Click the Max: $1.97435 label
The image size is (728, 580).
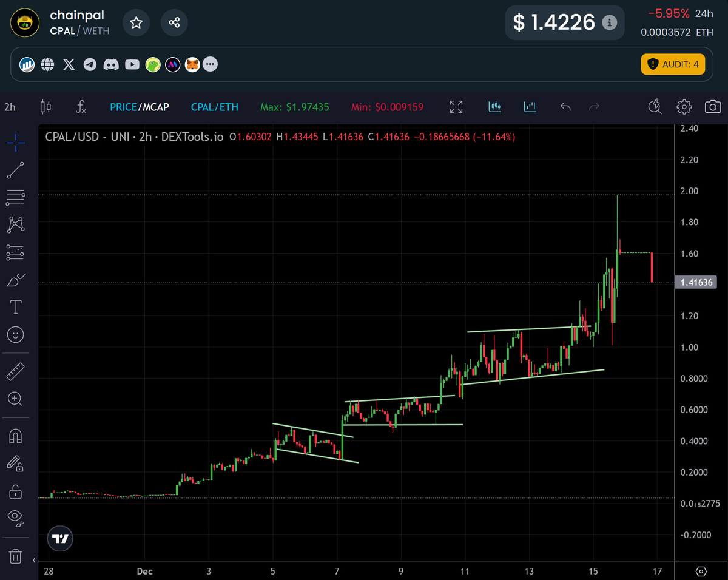point(295,107)
